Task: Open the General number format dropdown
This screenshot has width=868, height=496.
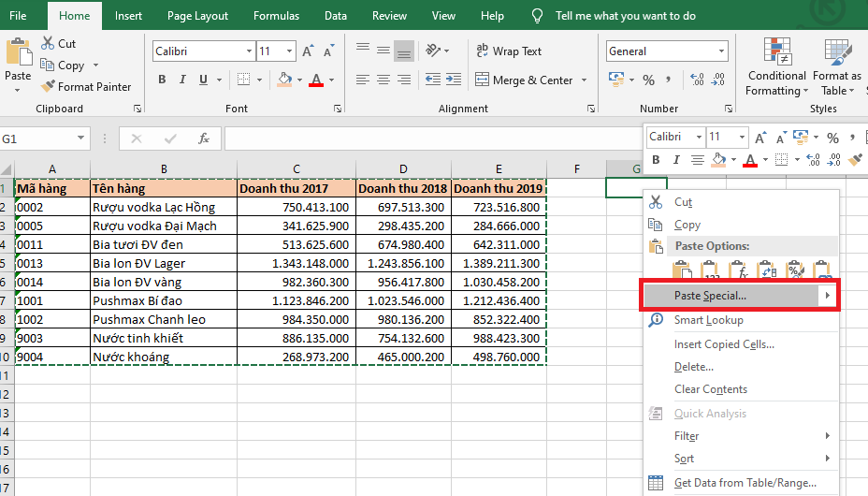Action: click(x=723, y=51)
